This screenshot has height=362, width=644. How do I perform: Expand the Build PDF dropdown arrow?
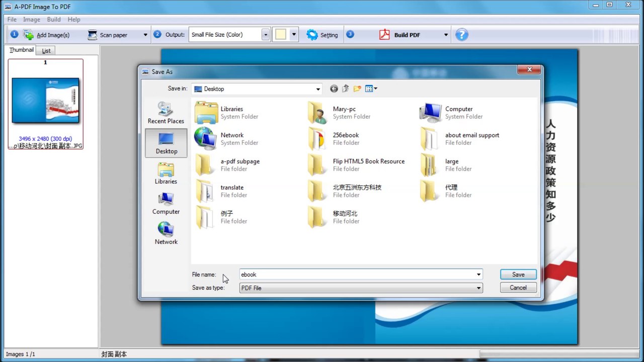pyautogui.click(x=446, y=35)
